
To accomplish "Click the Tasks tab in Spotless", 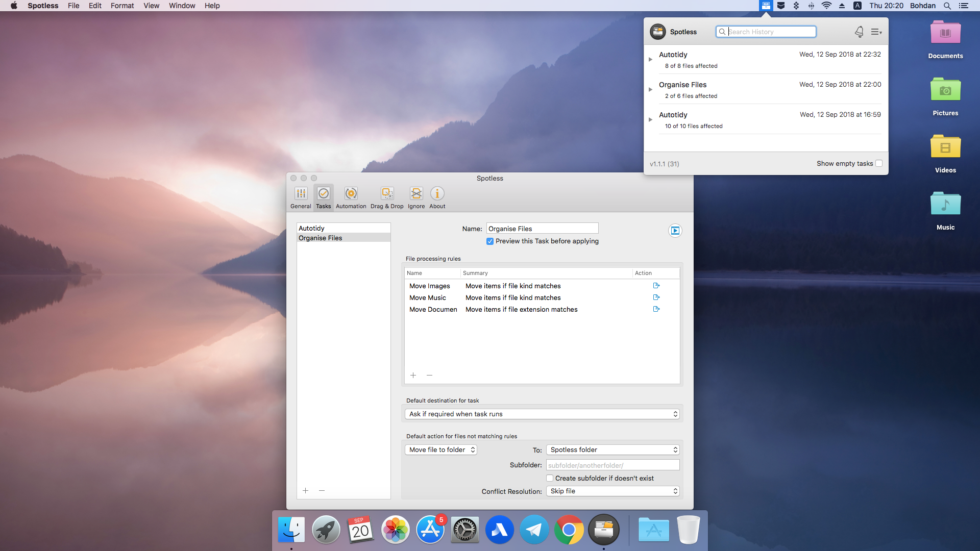I will tap(323, 196).
